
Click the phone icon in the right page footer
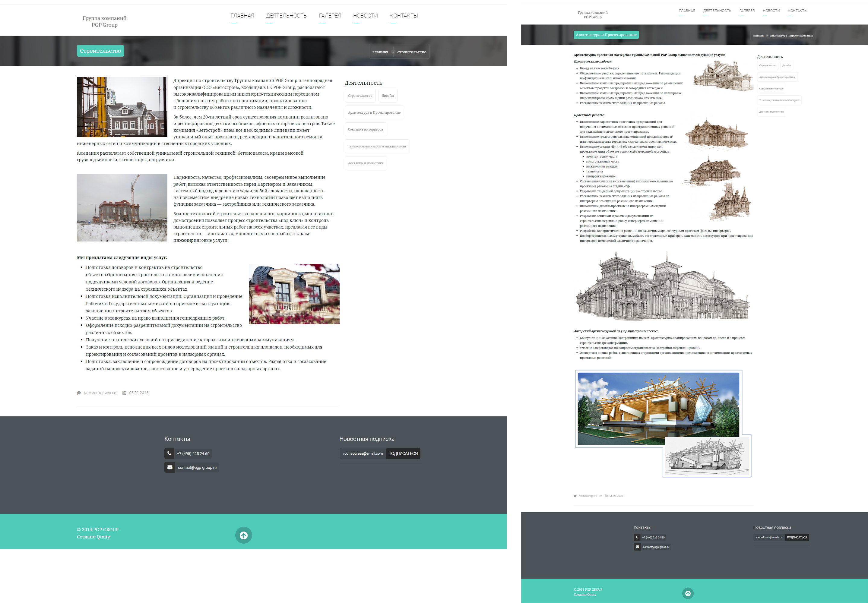(637, 537)
